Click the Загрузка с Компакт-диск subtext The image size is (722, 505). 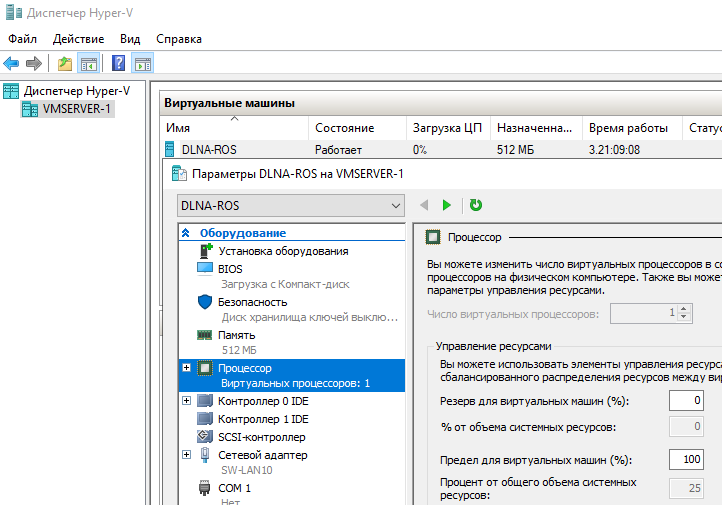(285, 284)
